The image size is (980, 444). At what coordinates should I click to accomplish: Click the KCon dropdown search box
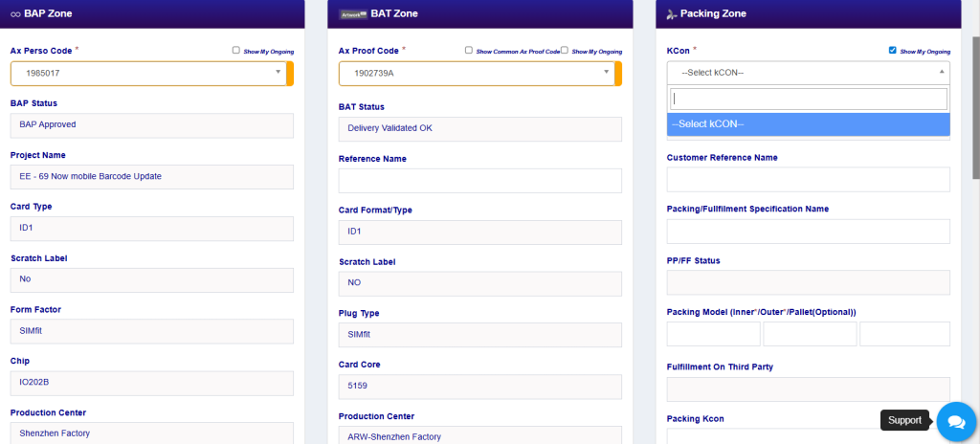tap(808, 99)
